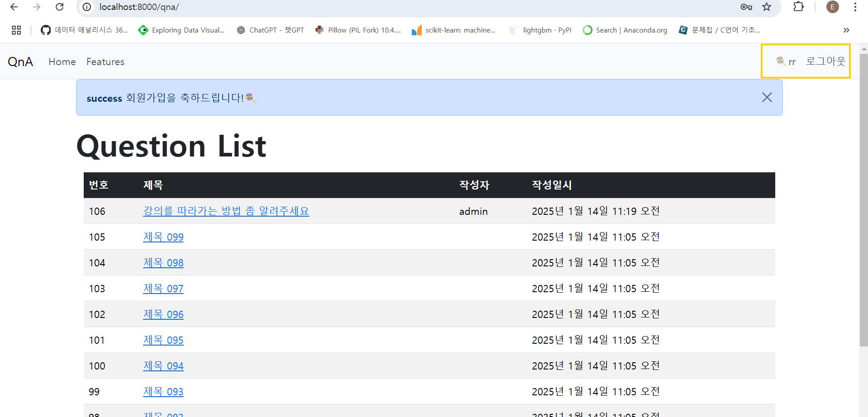Screen dimensions: 868x417
Task: Open the Chrome profile avatar E
Action: click(x=833, y=7)
